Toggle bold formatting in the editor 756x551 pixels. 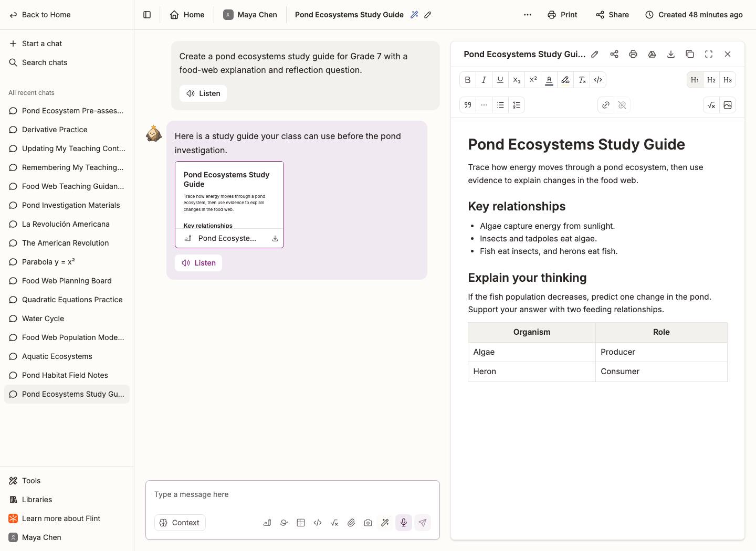click(x=468, y=80)
